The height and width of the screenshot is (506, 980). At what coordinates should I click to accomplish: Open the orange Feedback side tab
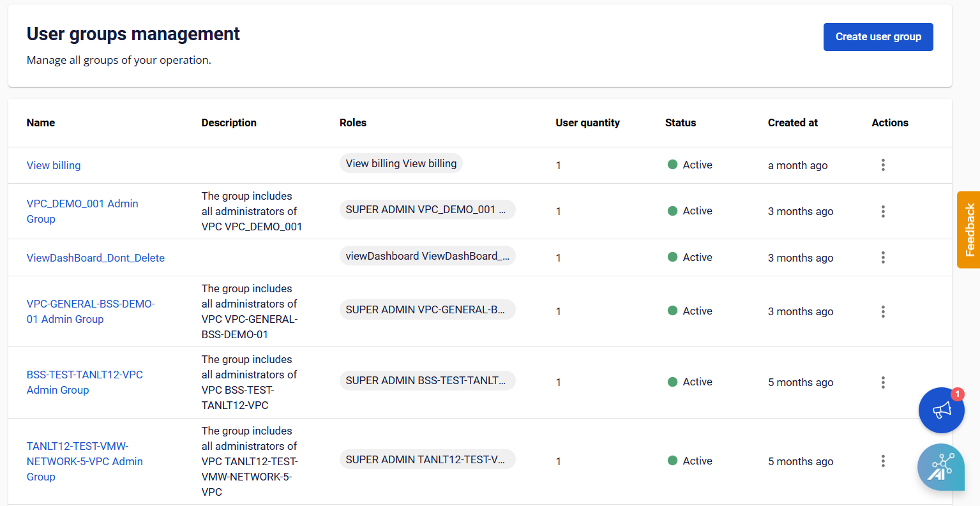(x=969, y=230)
